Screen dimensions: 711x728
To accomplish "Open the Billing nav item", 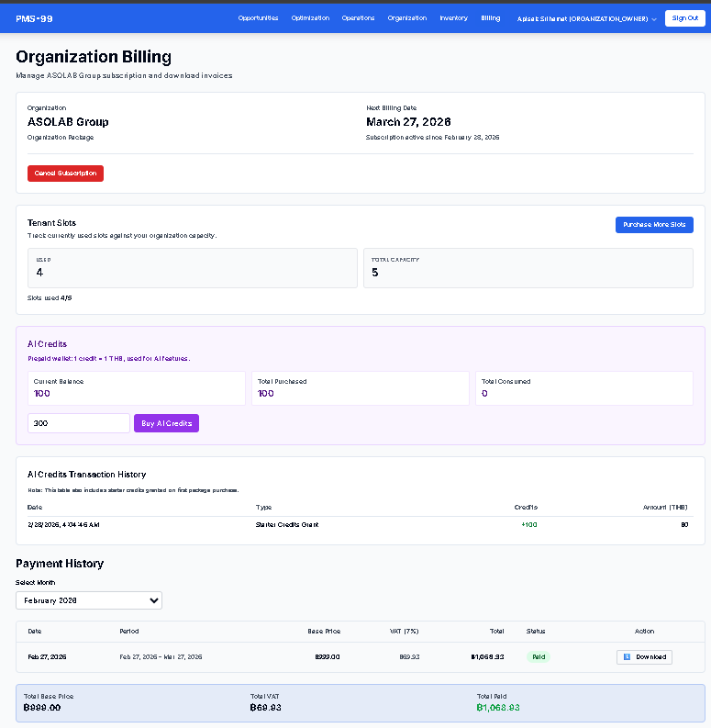I will (490, 18).
